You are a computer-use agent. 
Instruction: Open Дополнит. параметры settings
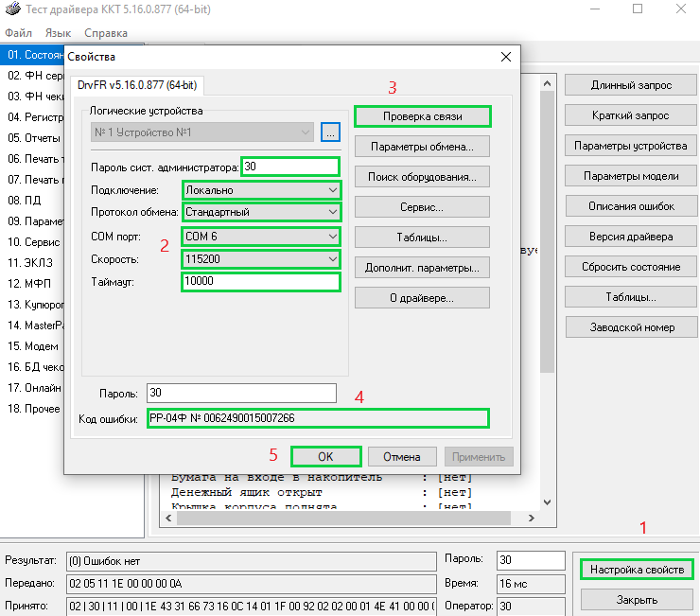(422, 268)
